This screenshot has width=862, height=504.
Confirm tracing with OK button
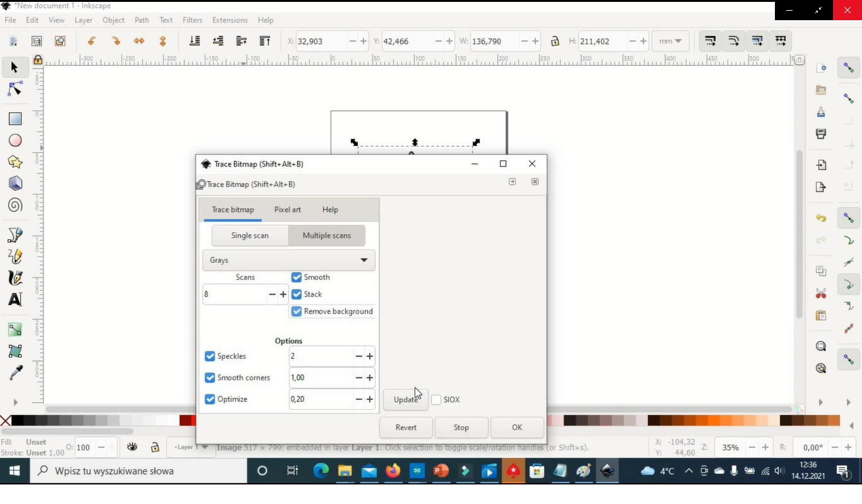coord(517,427)
